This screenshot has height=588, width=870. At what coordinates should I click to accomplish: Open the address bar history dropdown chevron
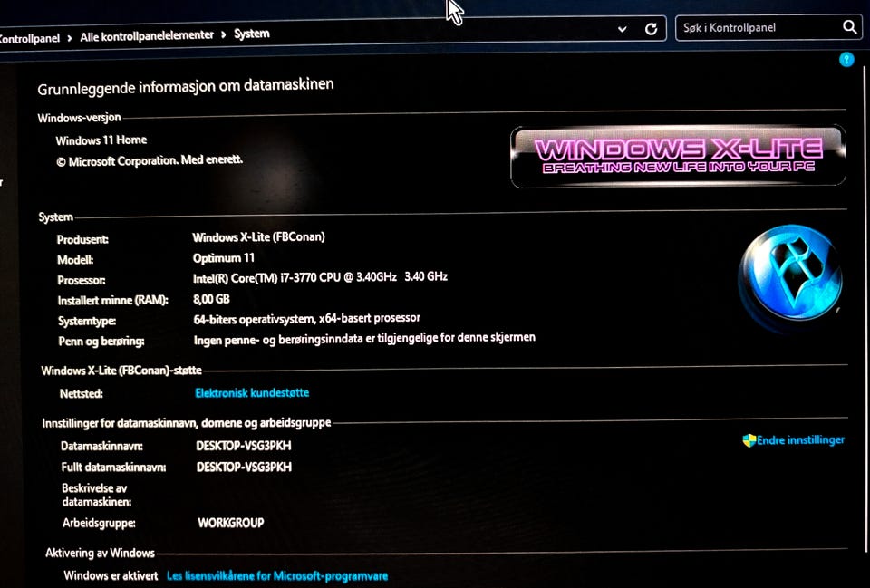click(x=623, y=29)
